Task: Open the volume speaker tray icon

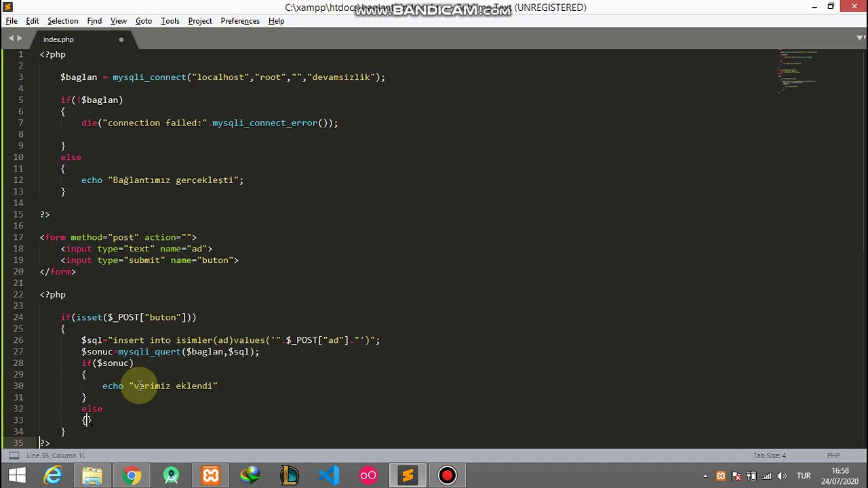Action: [x=783, y=476]
